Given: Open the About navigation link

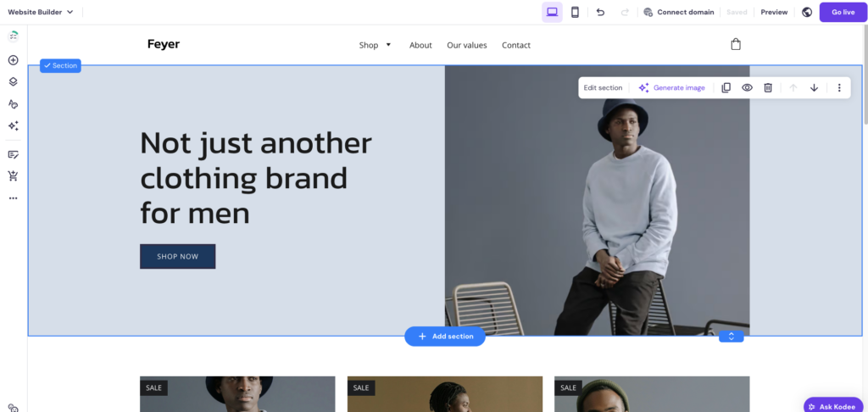Looking at the screenshot, I should tap(420, 46).
